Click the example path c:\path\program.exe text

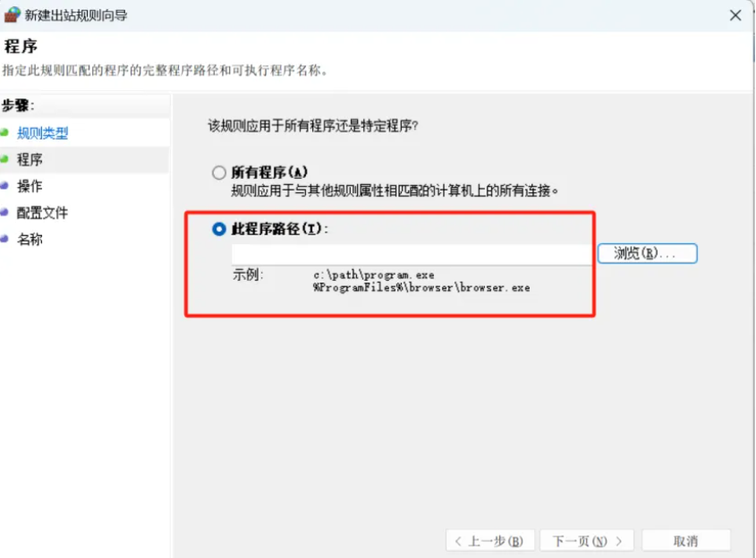tap(373, 275)
